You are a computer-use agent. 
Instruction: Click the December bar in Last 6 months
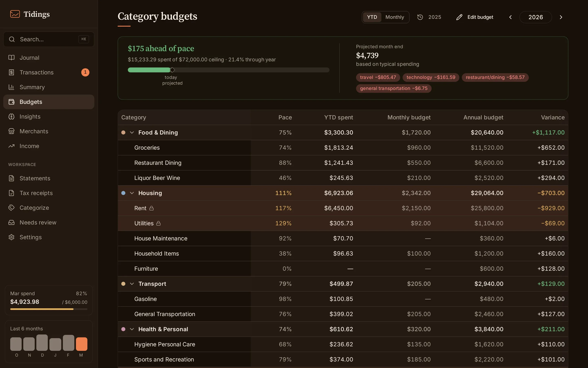(42, 343)
